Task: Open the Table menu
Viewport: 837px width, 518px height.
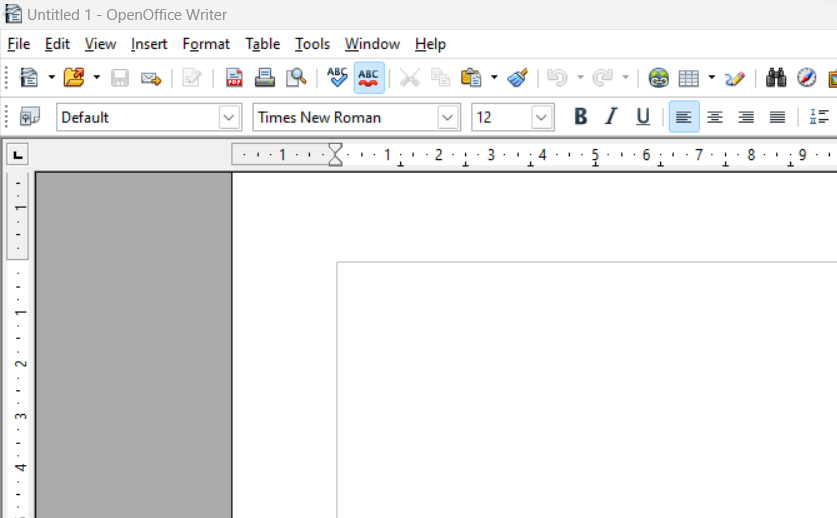Action: point(263,44)
